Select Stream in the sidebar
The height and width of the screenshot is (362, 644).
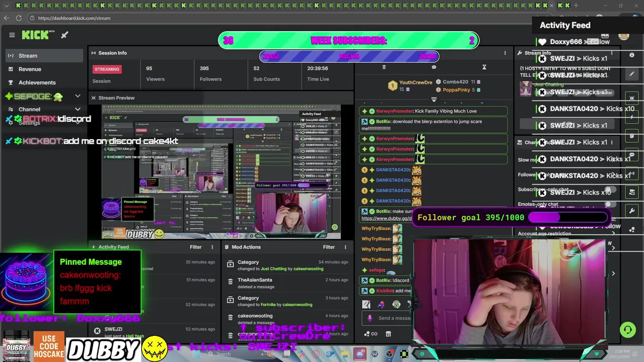pyautogui.click(x=44, y=56)
